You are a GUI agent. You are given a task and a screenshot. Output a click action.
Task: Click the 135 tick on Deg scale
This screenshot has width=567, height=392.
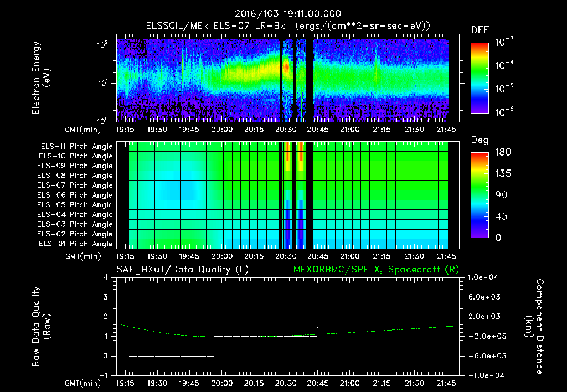coord(503,174)
